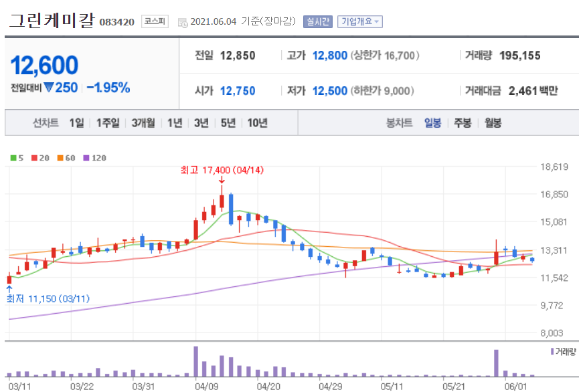This screenshot has height=392, width=579.
Task: Click the 하한가 9,000 text
Action: point(382,91)
